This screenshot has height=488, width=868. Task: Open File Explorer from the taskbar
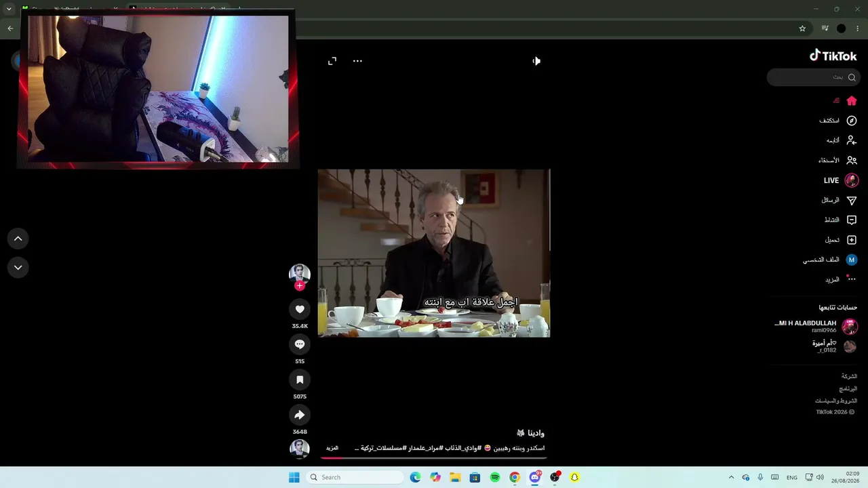pos(455,477)
